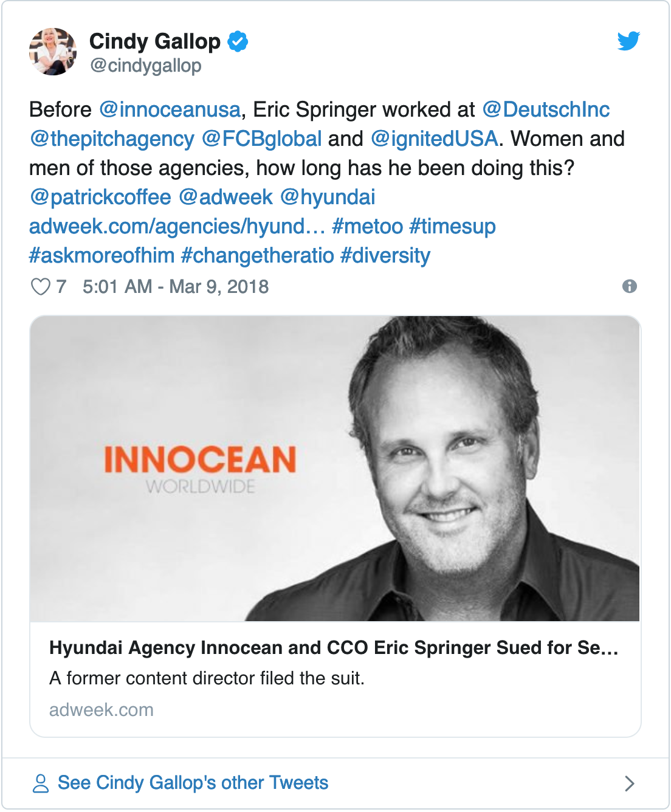Open the @FCBglobal mention
Viewport: 671px width, 812px height.
point(261,139)
